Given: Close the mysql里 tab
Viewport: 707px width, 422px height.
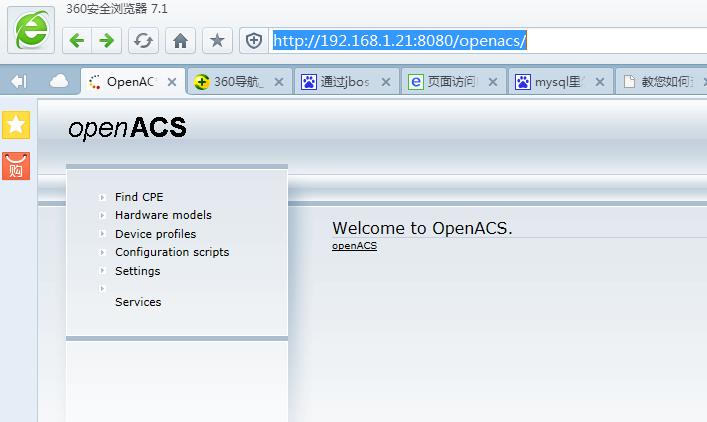Looking at the screenshot, I should [600, 82].
